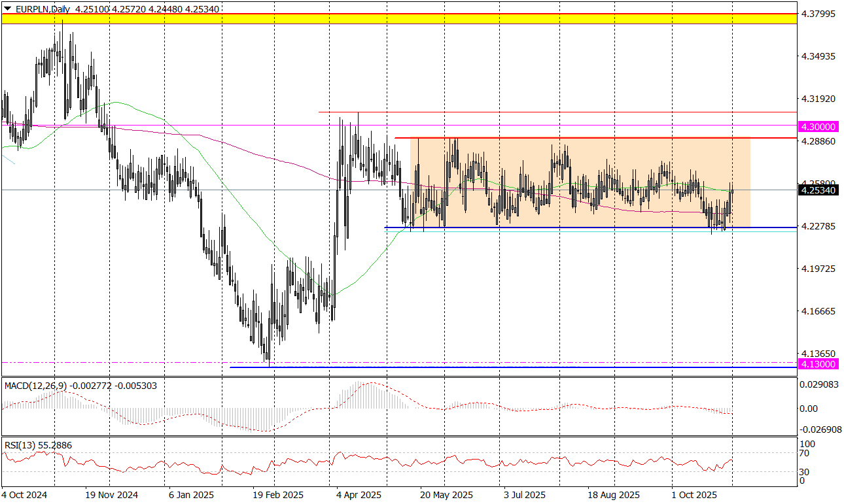Click the red line atop the orange range
The width and height of the screenshot is (844, 504).
click(589, 138)
